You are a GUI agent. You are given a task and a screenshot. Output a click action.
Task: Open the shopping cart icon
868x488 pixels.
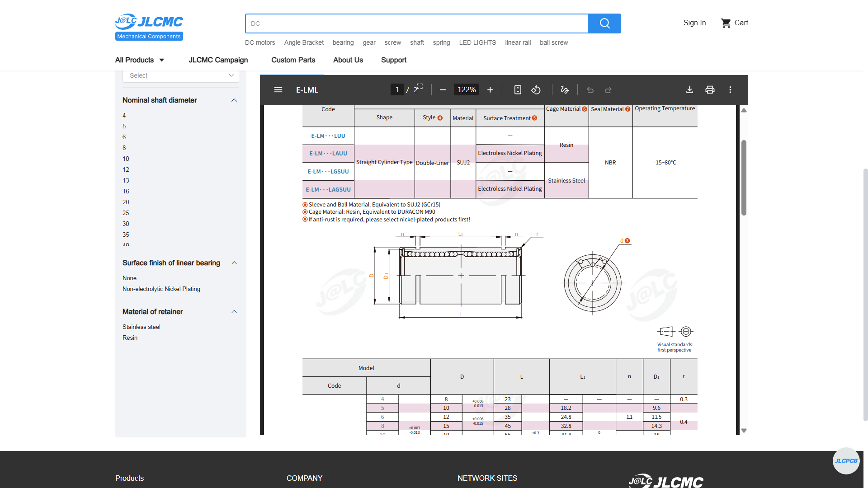coord(726,23)
